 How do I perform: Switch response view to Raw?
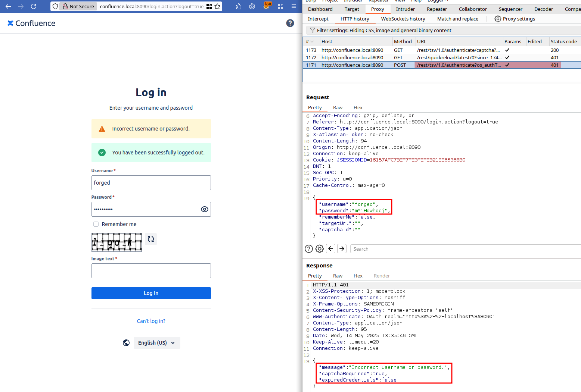coord(338,276)
